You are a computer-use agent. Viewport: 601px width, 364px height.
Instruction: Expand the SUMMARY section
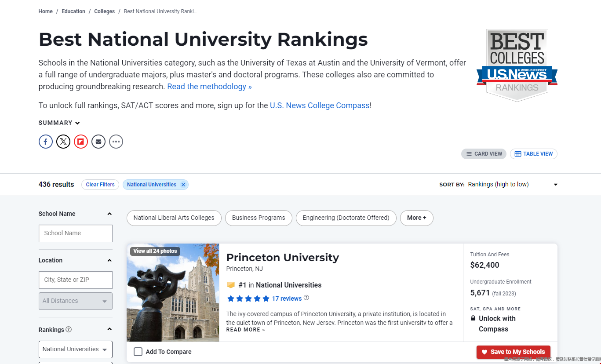(x=59, y=123)
